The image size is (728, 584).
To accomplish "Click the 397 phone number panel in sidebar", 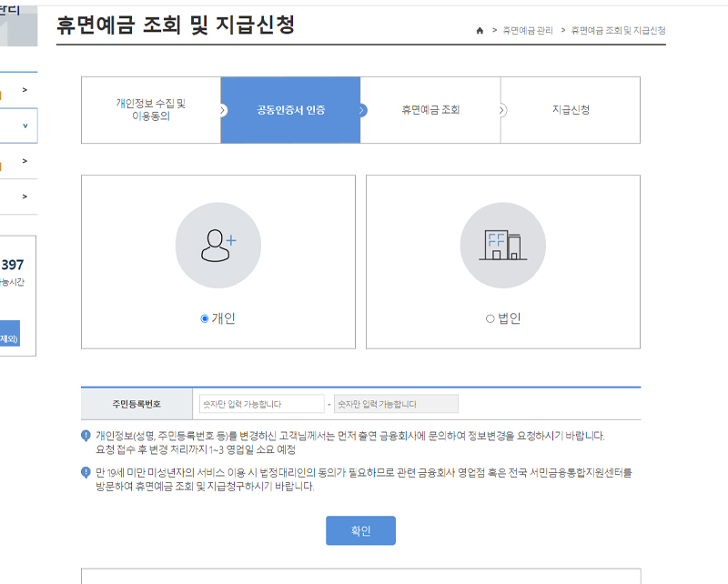I will pos(14,264).
